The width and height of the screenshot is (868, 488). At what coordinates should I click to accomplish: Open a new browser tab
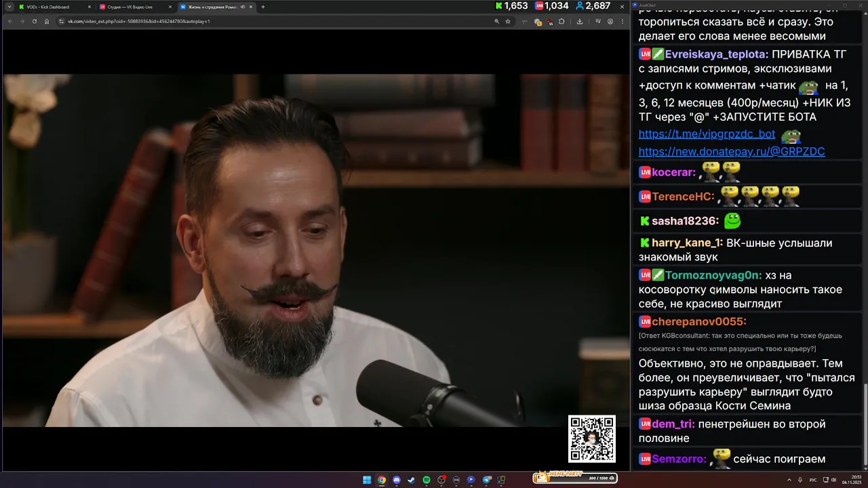pos(263,7)
